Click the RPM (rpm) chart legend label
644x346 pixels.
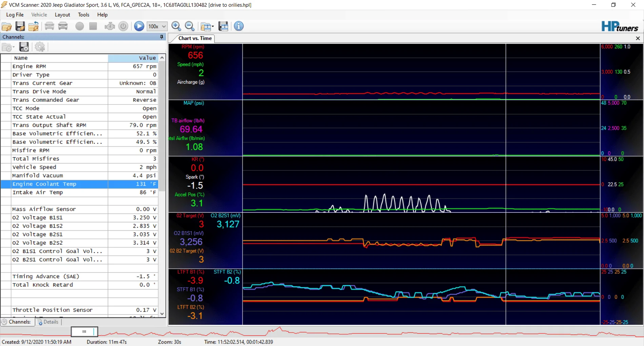point(193,47)
